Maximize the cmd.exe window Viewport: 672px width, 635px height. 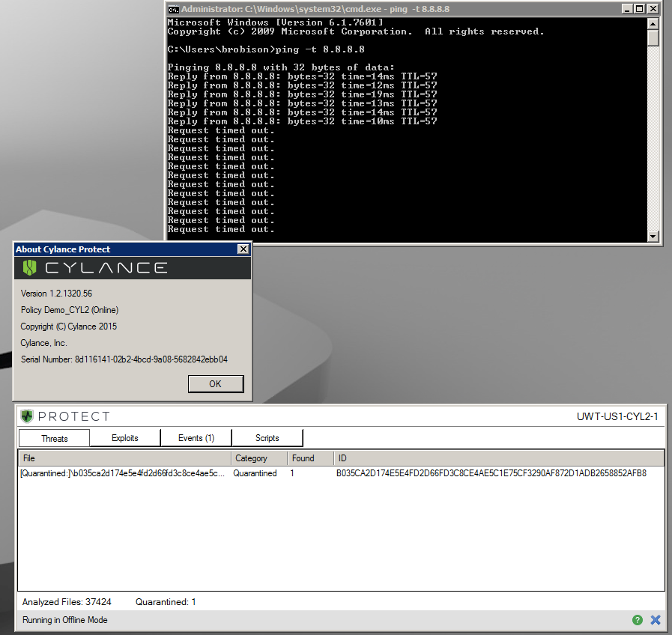[640, 8]
